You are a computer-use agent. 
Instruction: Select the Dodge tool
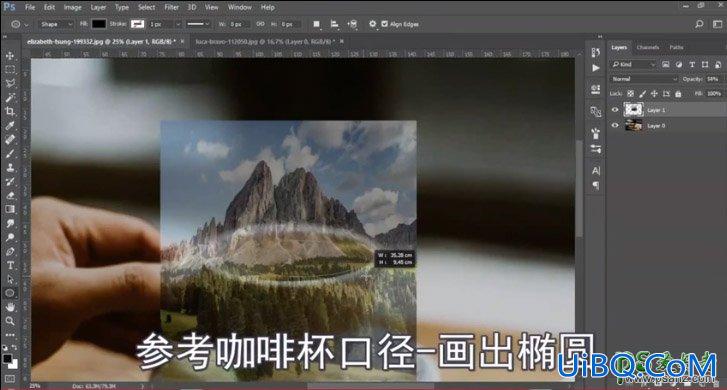[x=10, y=237]
